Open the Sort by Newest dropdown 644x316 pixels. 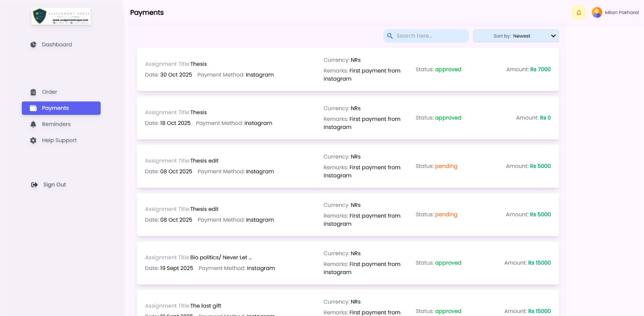[x=516, y=36]
